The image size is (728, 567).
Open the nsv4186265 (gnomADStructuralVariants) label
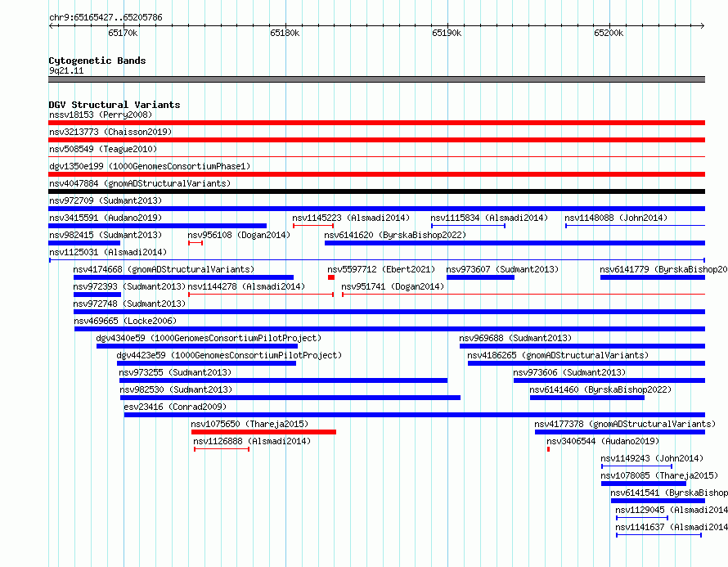(x=558, y=355)
